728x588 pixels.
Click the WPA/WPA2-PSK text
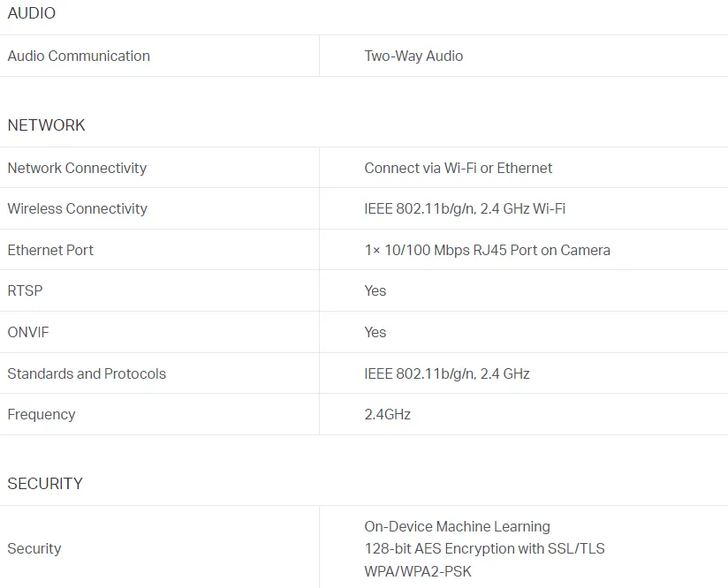pyautogui.click(x=418, y=571)
